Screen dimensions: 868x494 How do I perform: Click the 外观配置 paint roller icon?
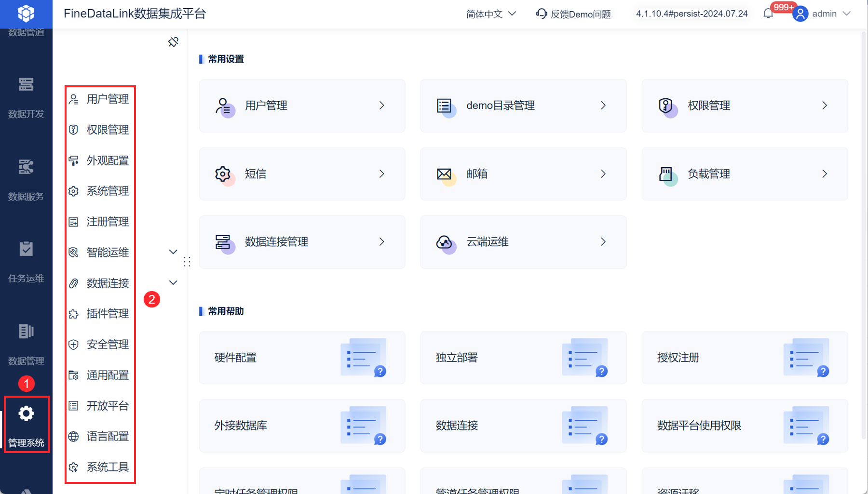coord(73,160)
